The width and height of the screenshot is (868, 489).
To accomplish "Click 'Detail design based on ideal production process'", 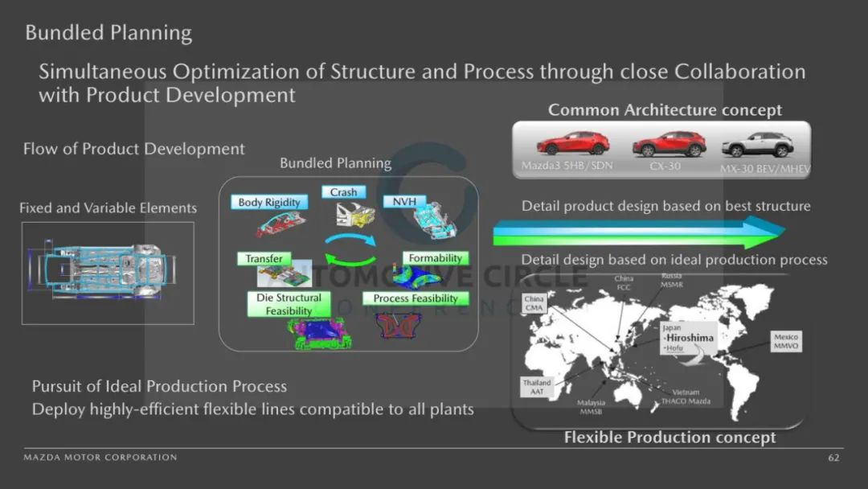I will pos(674,260).
